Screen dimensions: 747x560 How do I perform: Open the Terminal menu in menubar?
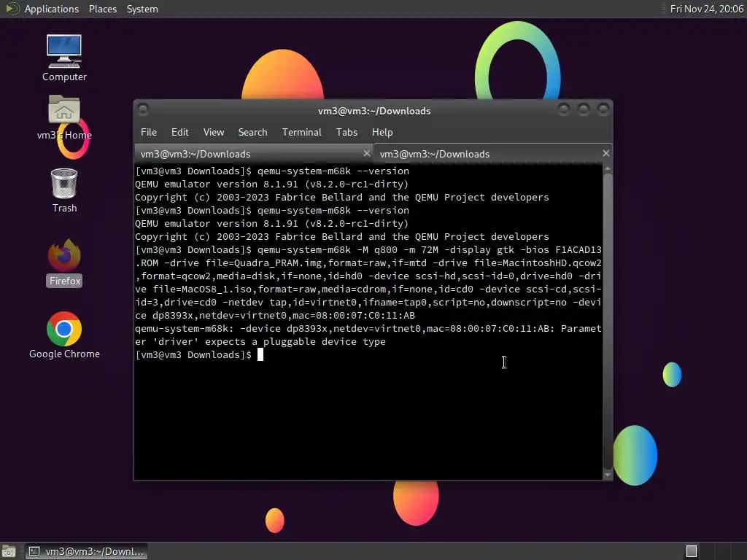coord(301,133)
